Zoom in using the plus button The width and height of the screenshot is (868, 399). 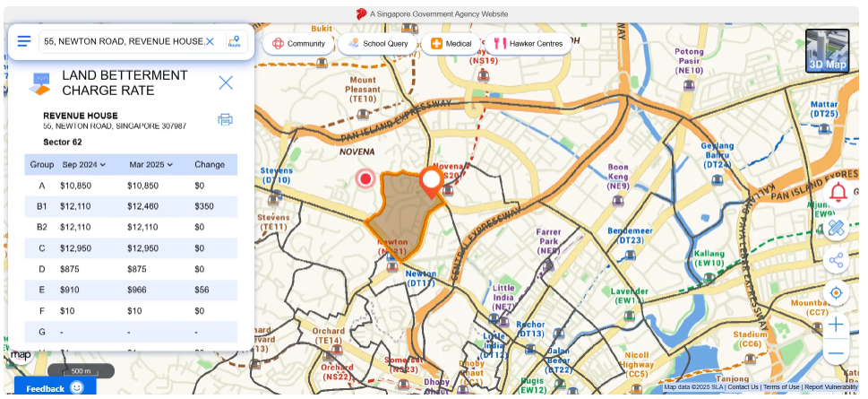tap(837, 324)
